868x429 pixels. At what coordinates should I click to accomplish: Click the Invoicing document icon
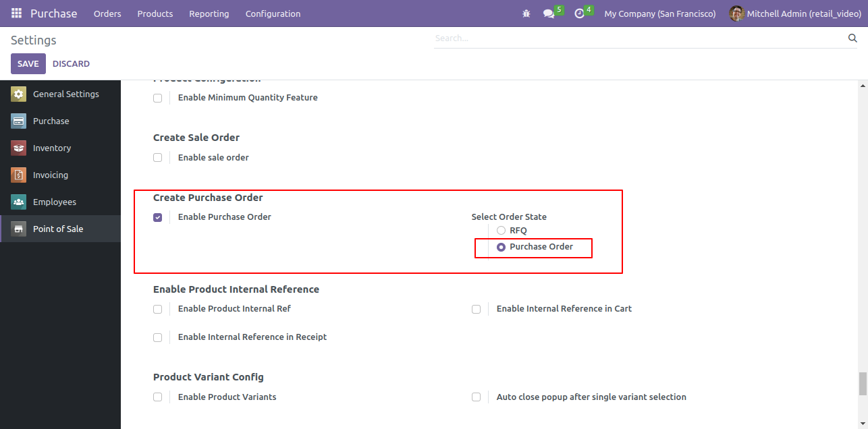(x=18, y=175)
